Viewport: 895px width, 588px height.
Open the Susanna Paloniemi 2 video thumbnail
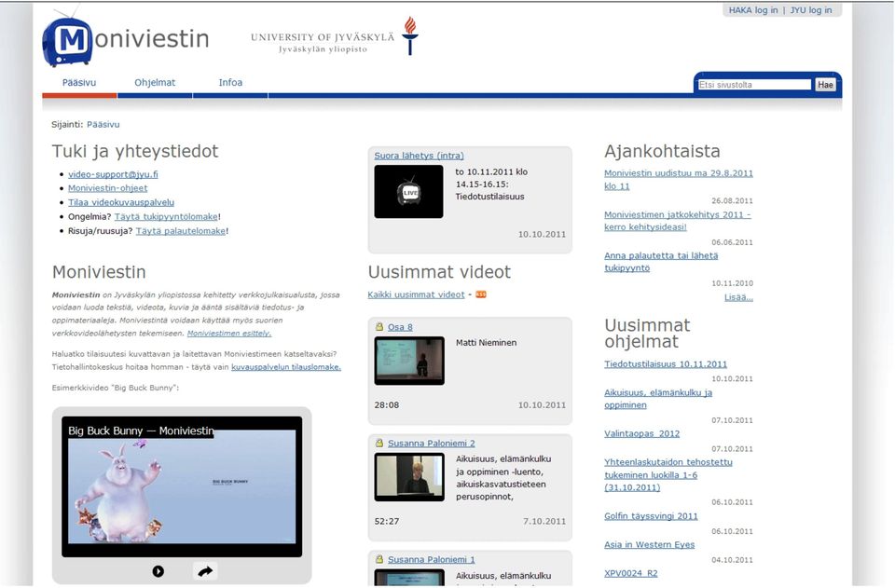point(409,477)
